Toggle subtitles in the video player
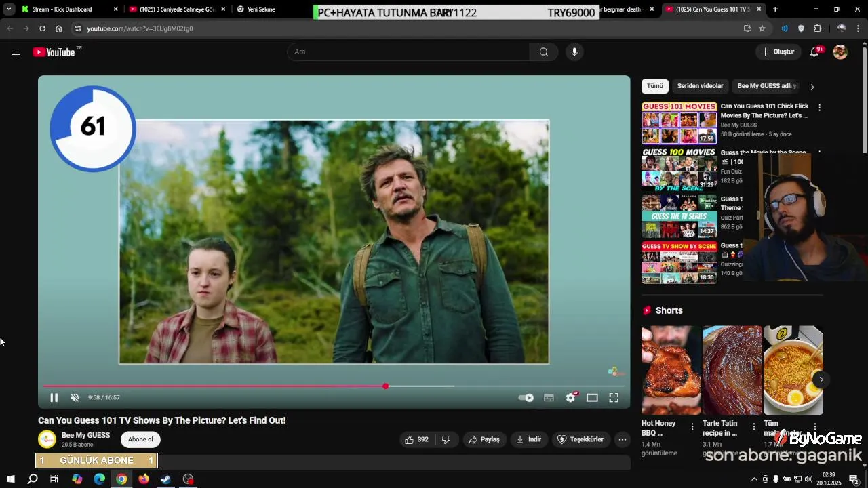Image resolution: width=868 pixels, height=488 pixels. click(x=549, y=398)
